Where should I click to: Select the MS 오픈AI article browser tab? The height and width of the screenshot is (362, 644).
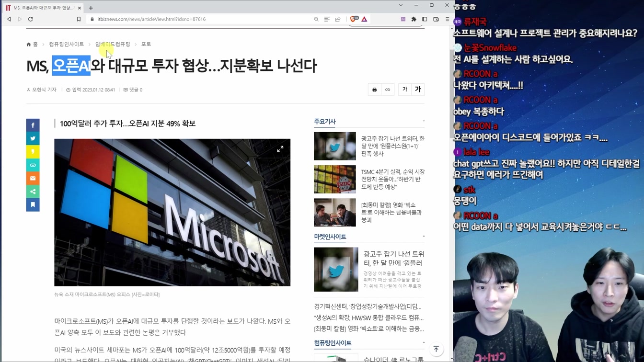tap(43, 8)
